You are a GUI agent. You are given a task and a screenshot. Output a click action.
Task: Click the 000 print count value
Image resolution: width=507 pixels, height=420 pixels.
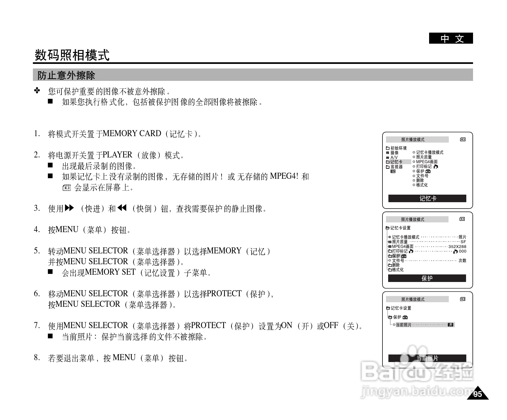[463, 251]
